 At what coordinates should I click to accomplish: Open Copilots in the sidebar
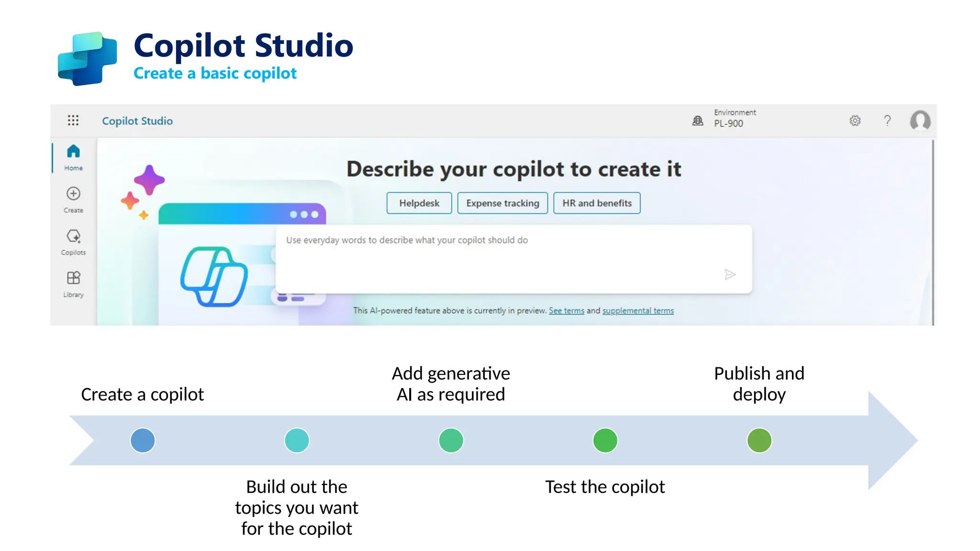click(x=73, y=242)
